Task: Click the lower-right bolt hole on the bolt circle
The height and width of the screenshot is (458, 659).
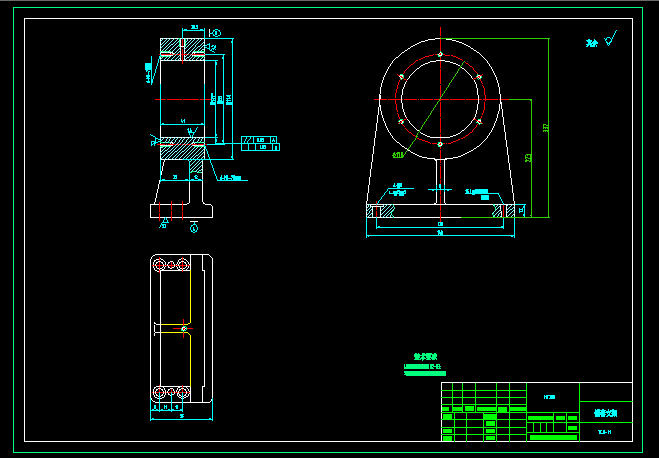Action: (x=479, y=122)
